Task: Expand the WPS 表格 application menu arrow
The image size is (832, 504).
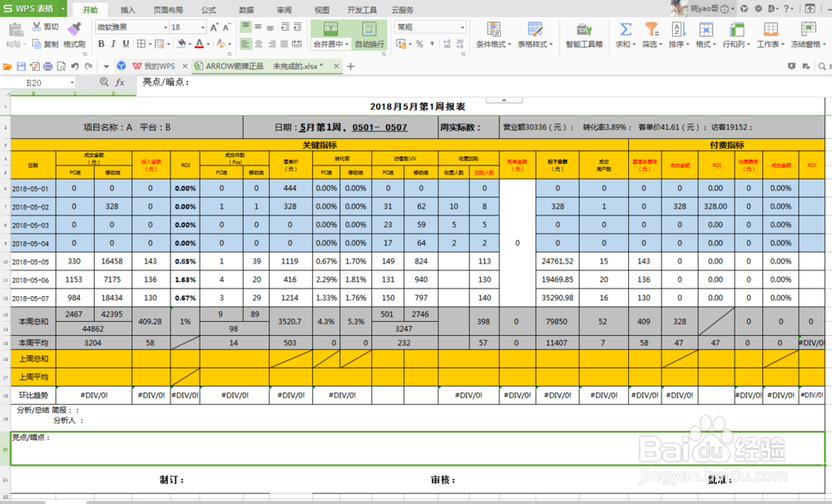Action: click(x=62, y=8)
